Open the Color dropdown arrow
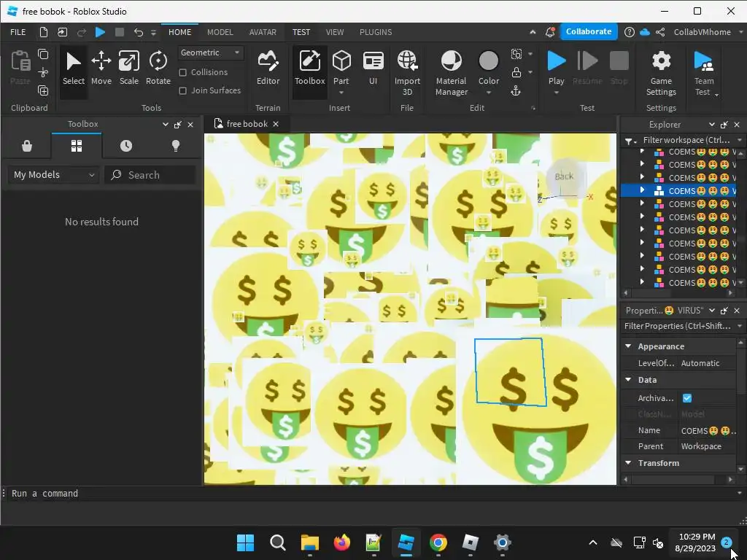This screenshot has width=747, height=560. tap(488, 93)
